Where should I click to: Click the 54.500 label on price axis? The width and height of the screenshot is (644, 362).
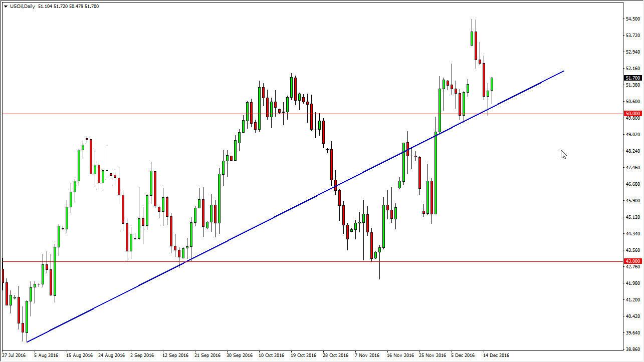(632, 19)
